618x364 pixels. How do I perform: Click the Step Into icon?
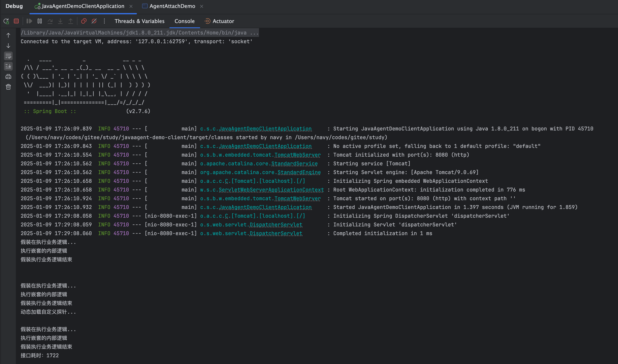(x=60, y=21)
